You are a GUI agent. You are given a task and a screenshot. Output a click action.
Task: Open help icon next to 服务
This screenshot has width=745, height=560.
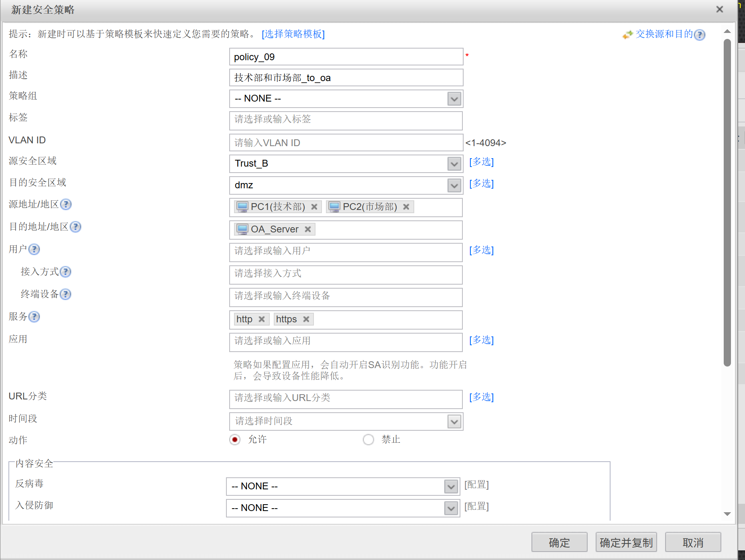(x=34, y=317)
